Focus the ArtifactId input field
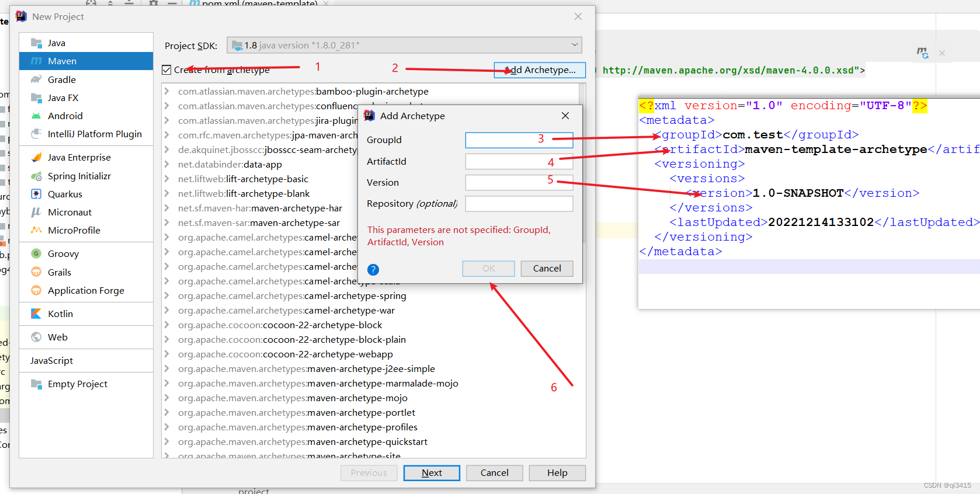This screenshot has height=494, width=980. point(519,161)
